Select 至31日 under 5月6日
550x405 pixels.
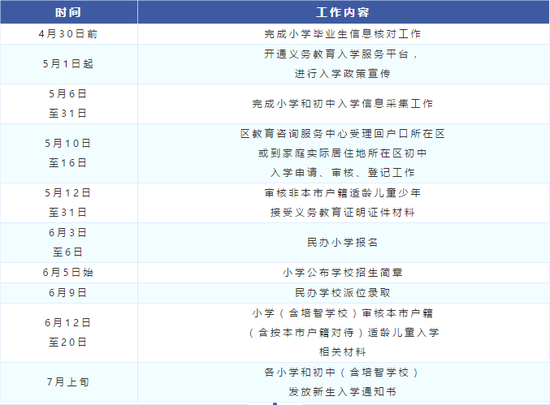coord(68,114)
